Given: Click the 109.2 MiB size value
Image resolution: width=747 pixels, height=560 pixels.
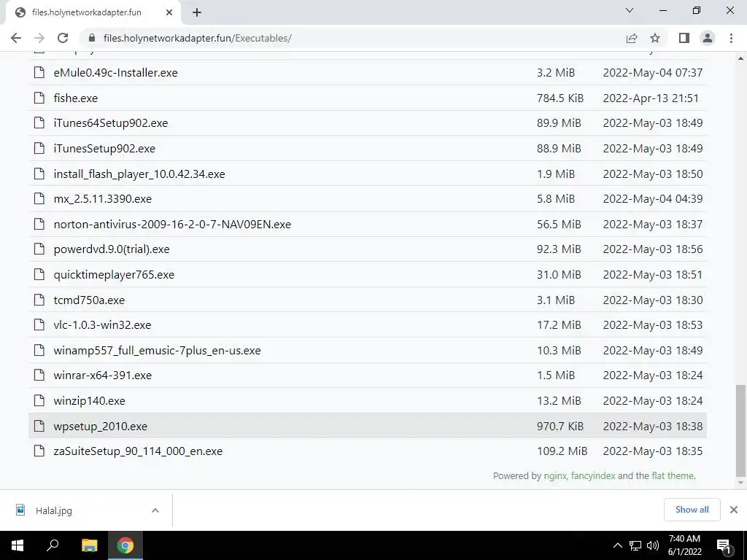Looking at the screenshot, I should (562, 451).
